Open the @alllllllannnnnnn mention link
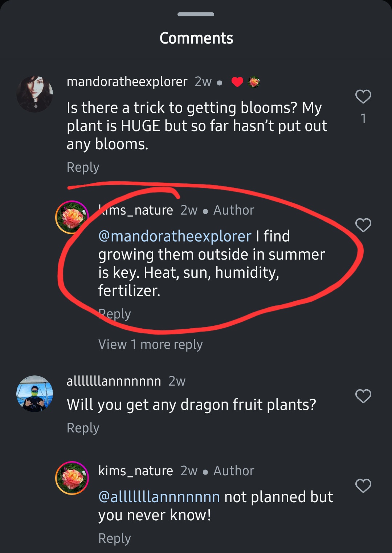392x553 pixels. point(159,497)
